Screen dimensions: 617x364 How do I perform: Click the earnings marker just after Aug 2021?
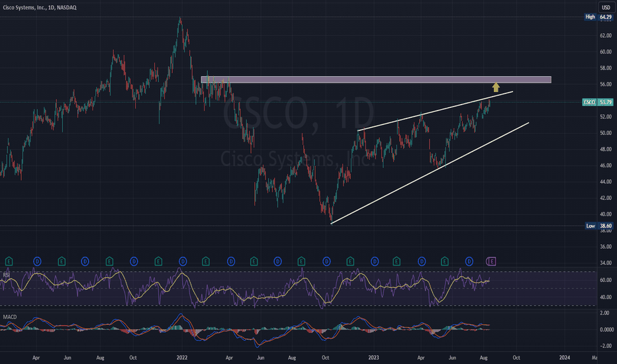(109, 261)
